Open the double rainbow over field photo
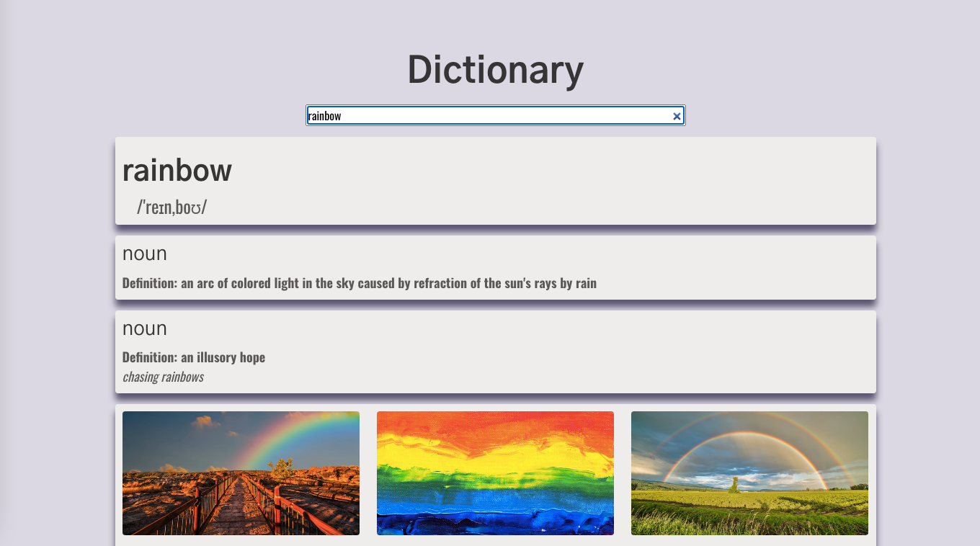980x546 pixels. pos(749,473)
